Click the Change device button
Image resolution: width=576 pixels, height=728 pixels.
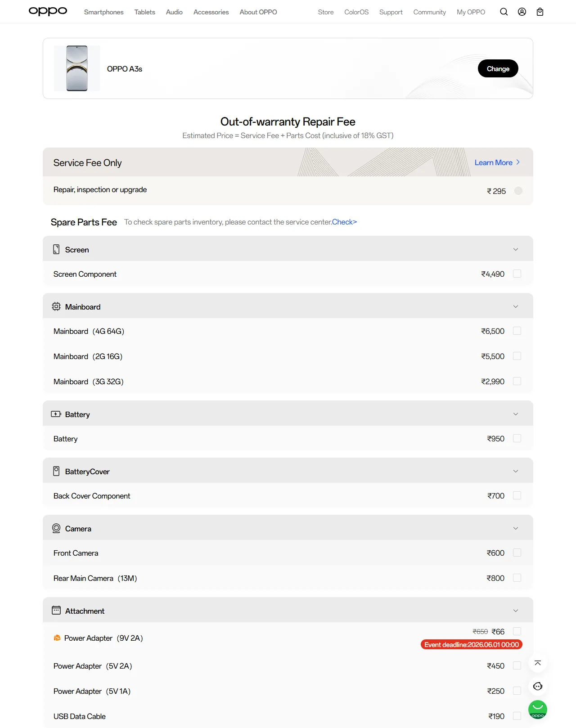[x=498, y=68]
